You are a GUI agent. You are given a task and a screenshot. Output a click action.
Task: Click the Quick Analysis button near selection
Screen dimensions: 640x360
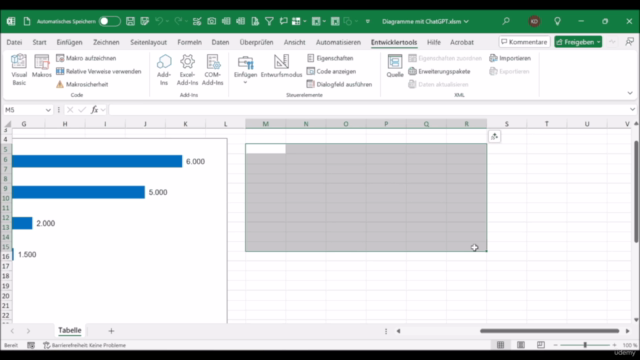click(494, 137)
